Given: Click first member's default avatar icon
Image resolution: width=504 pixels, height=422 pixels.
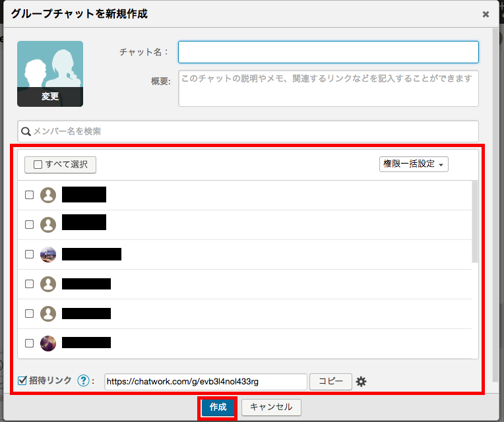Looking at the screenshot, I should (x=48, y=195).
